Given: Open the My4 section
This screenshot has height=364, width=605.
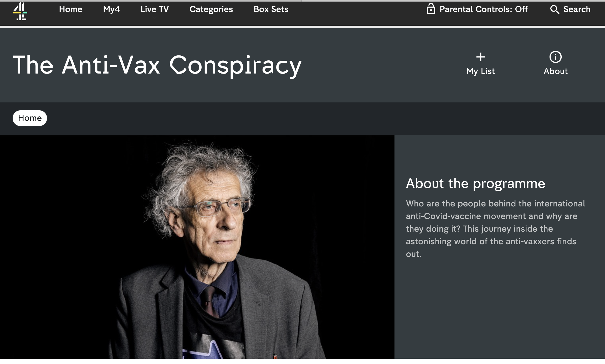Looking at the screenshot, I should [x=111, y=9].
